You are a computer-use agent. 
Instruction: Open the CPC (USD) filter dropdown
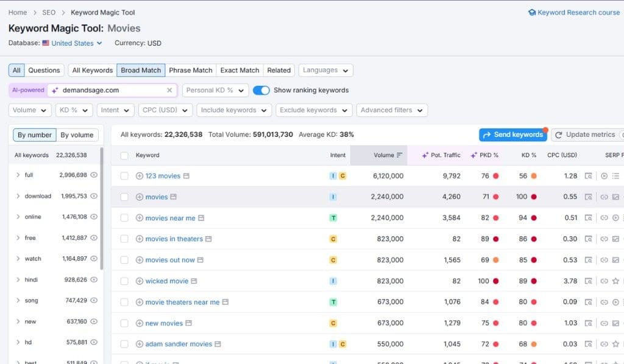click(166, 110)
